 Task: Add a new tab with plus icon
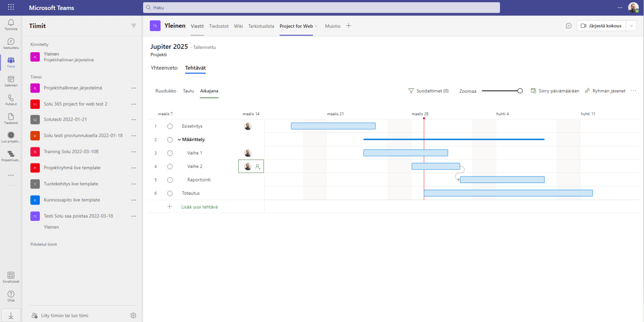tap(349, 26)
